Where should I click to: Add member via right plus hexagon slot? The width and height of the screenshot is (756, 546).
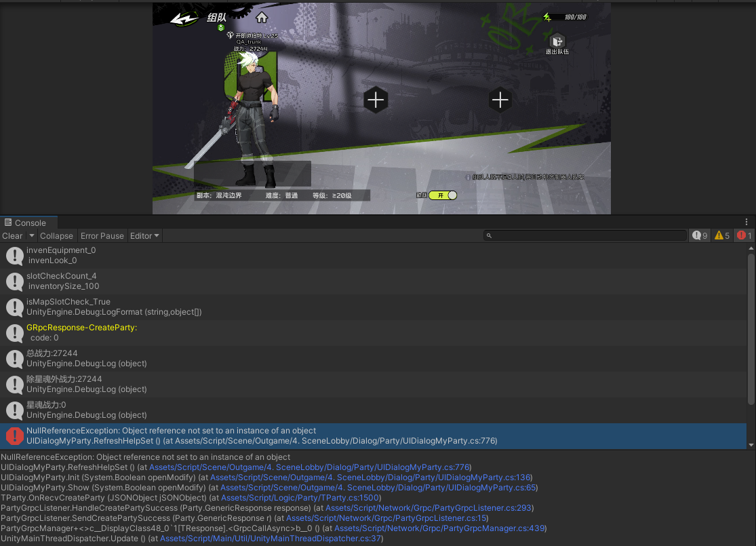tap(500, 100)
